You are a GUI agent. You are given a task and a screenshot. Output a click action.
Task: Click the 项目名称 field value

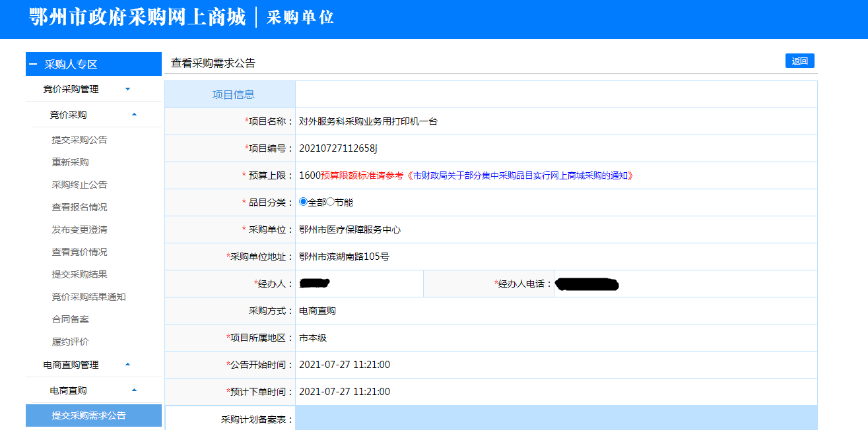pyautogui.click(x=368, y=121)
